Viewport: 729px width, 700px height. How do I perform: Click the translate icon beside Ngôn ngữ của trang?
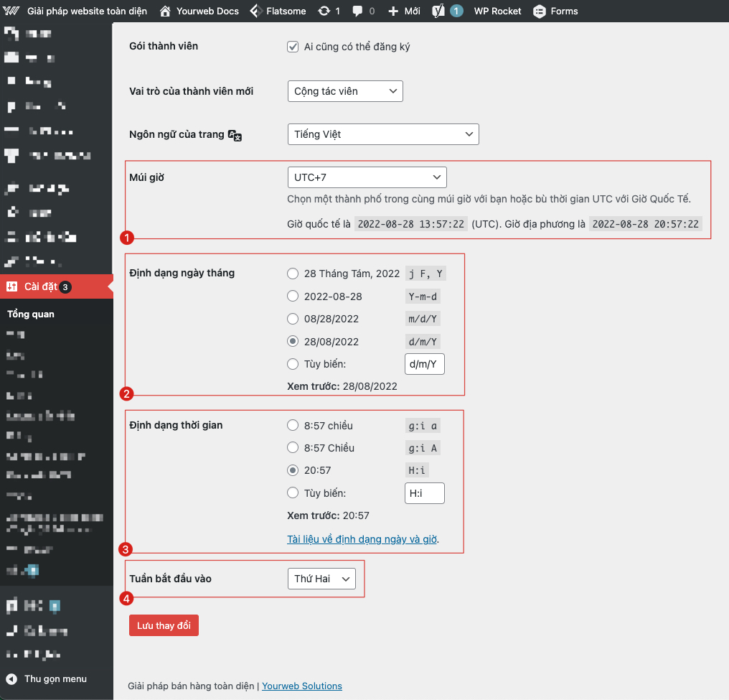(235, 135)
